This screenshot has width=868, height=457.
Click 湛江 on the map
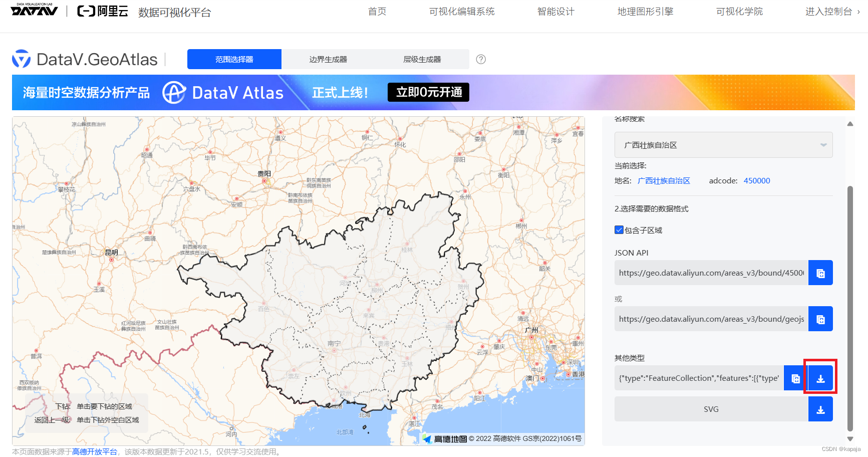coord(414,423)
